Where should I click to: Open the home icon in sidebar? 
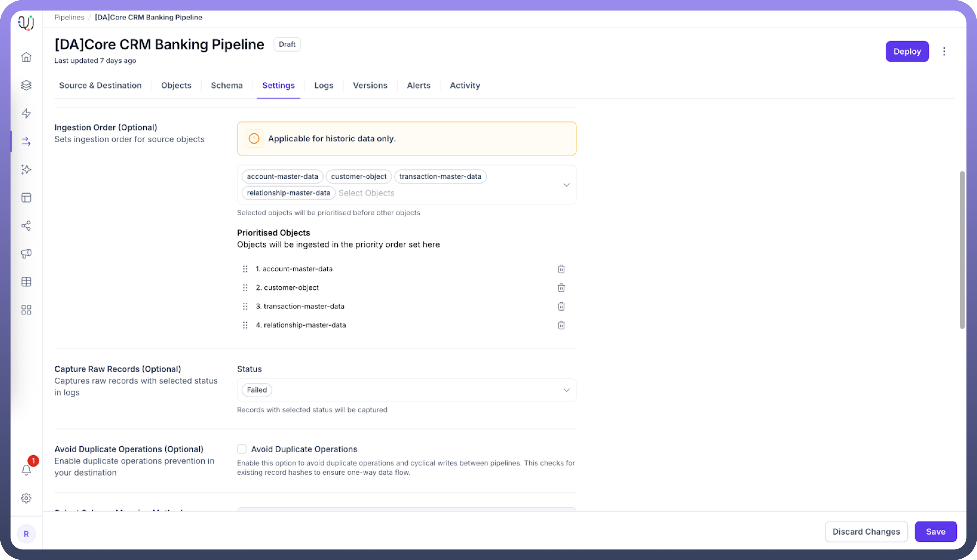click(x=26, y=57)
